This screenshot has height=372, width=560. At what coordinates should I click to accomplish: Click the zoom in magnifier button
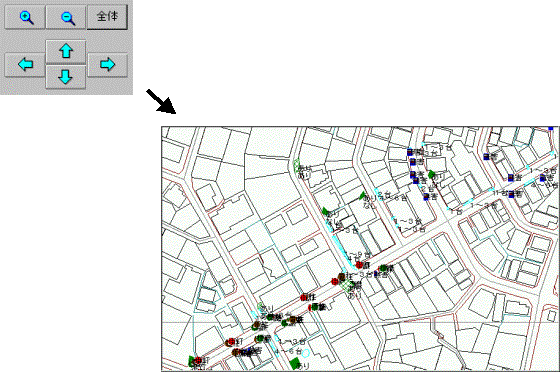pyautogui.click(x=25, y=17)
